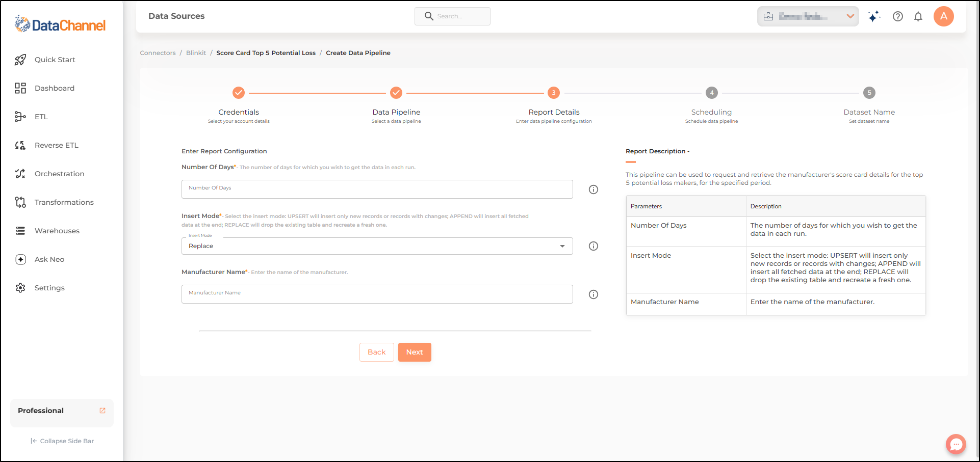Click the step 3 Report Details circle
This screenshot has width=980, height=462.
pos(554,93)
